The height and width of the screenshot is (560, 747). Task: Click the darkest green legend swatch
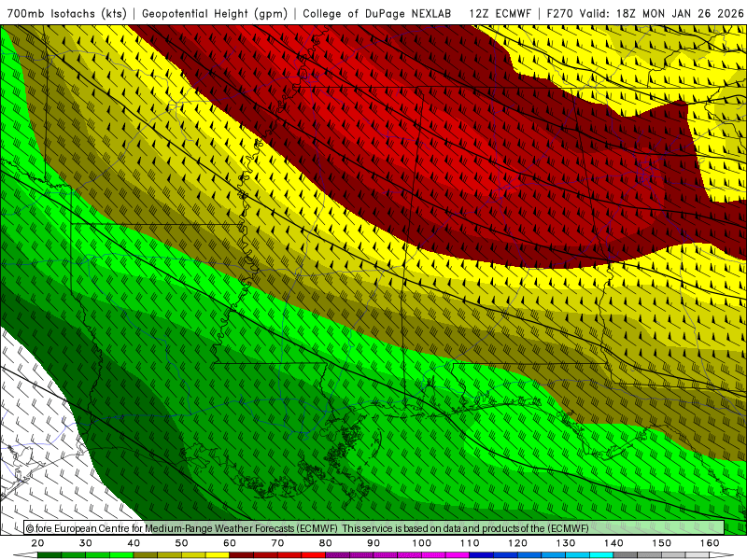pos(49,555)
